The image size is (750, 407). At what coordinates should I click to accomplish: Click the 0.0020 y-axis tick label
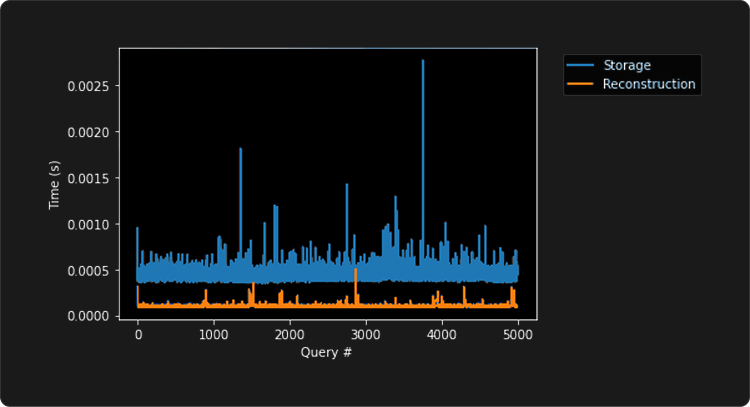tap(87, 132)
